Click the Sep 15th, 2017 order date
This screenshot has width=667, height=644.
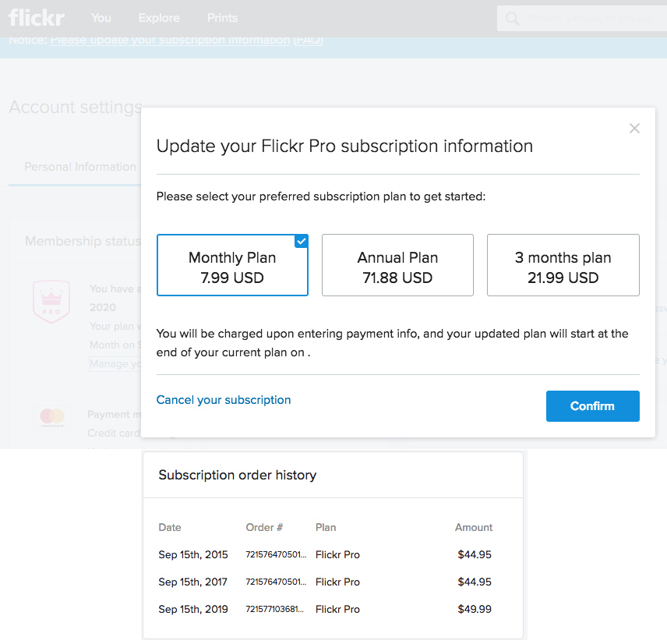tap(192, 582)
